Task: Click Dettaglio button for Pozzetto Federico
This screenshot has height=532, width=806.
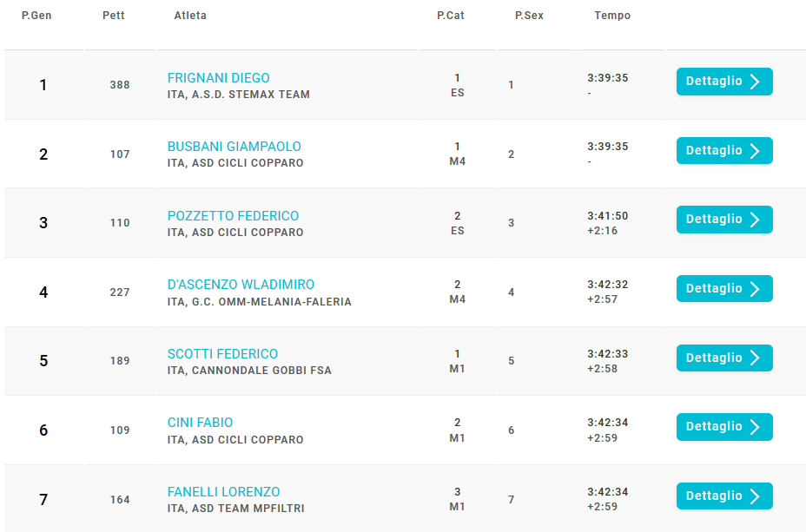Action: pyautogui.click(x=724, y=220)
